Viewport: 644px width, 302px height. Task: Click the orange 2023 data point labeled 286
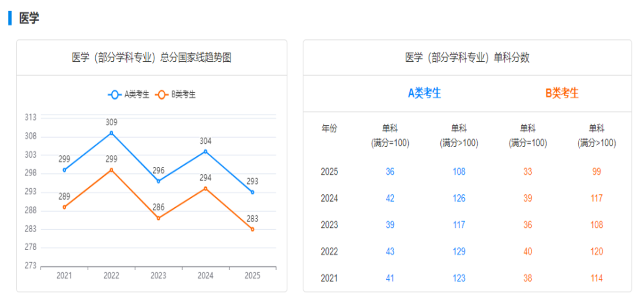pyautogui.click(x=159, y=218)
